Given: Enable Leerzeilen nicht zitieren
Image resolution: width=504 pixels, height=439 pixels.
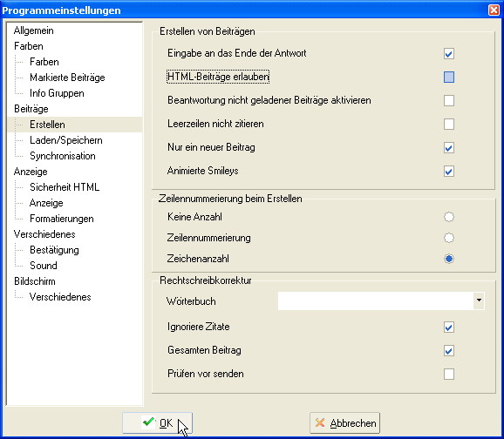Looking at the screenshot, I should click(449, 124).
